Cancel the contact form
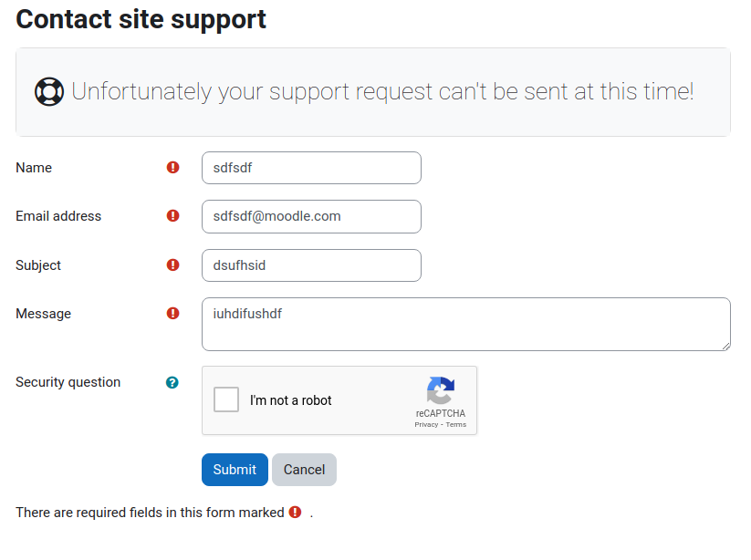 (x=304, y=470)
